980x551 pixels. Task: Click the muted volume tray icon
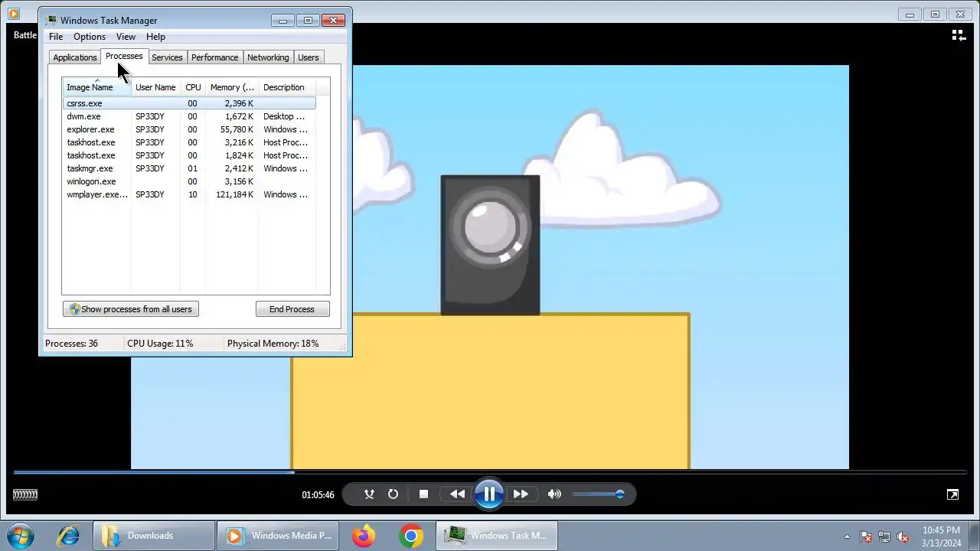tap(903, 536)
